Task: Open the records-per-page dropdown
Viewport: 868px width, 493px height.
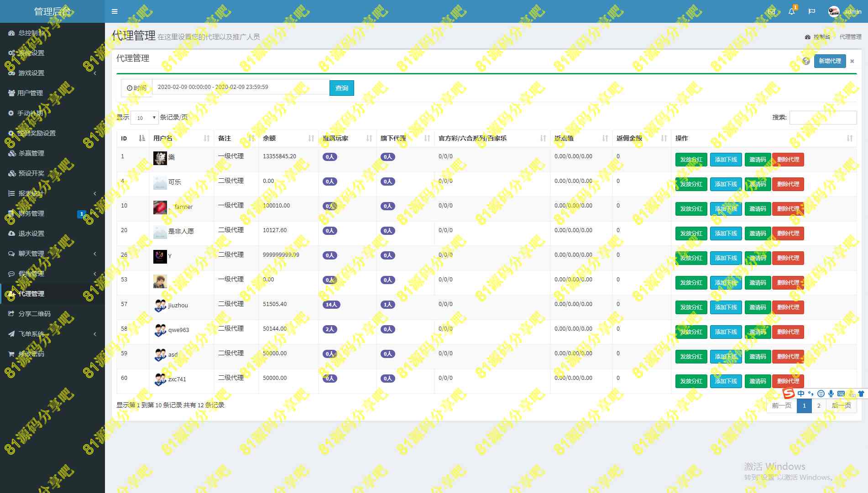Action: (x=144, y=118)
